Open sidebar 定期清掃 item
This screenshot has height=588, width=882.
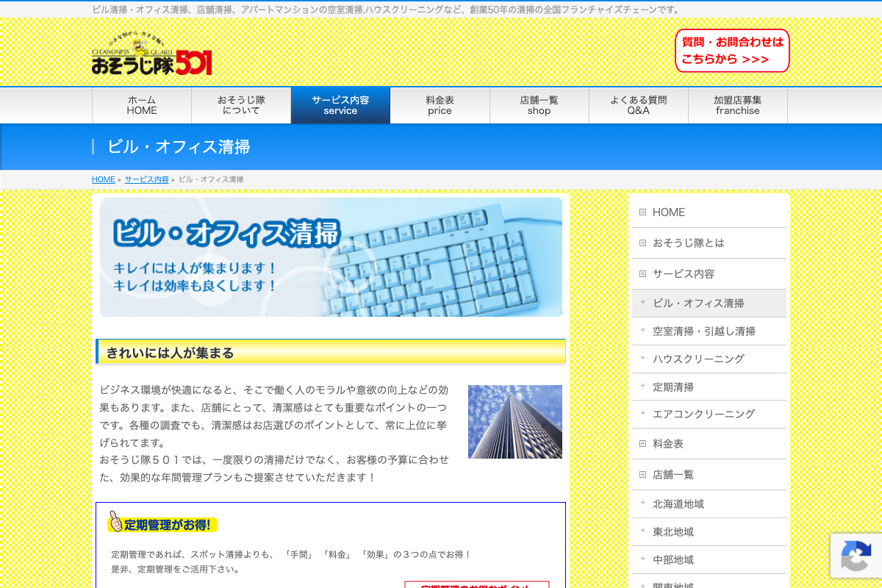click(x=709, y=387)
